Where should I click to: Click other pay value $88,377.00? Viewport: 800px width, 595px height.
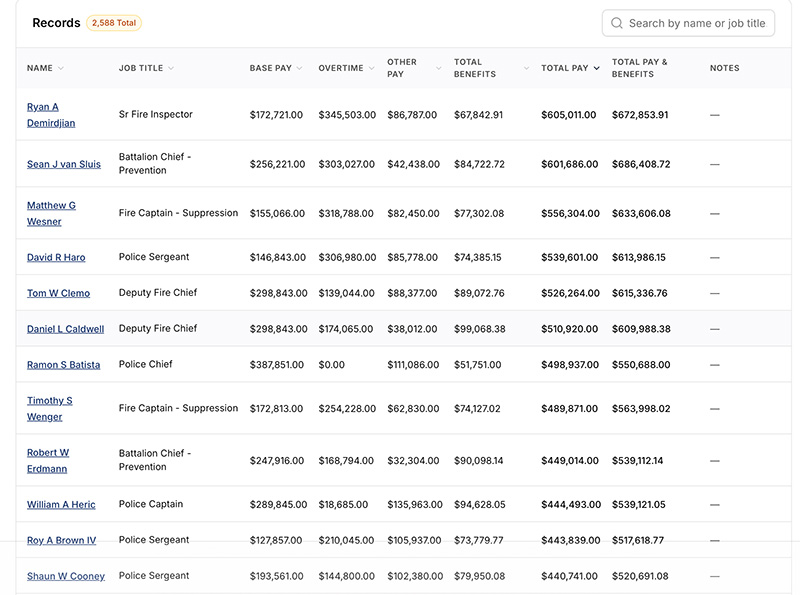click(x=412, y=293)
